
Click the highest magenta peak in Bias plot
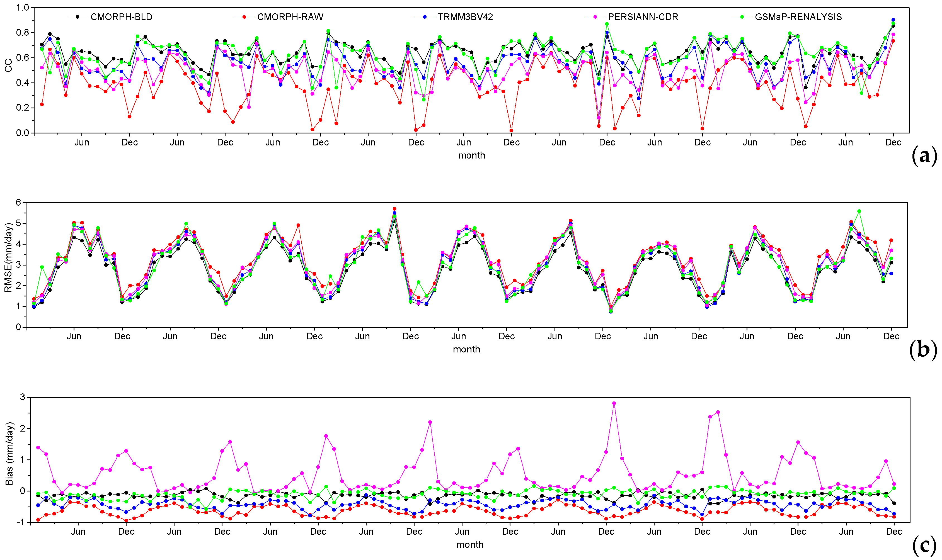pos(614,403)
